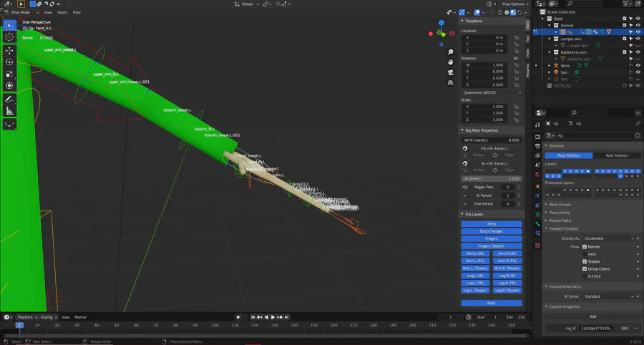Viewport: 644px width, 345px height.
Task: Enable the In Front checkbox
Action: 585,276
